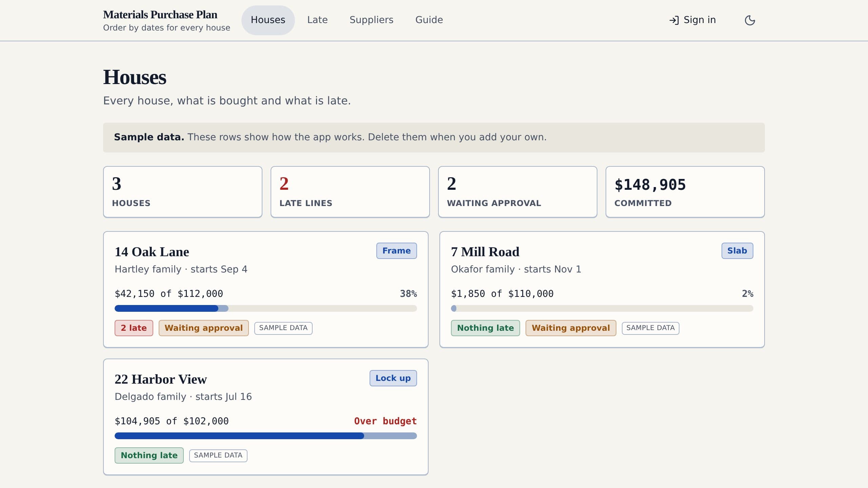Click the Sample data notice banner
The height and width of the screenshot is (488, 868).
434,137
